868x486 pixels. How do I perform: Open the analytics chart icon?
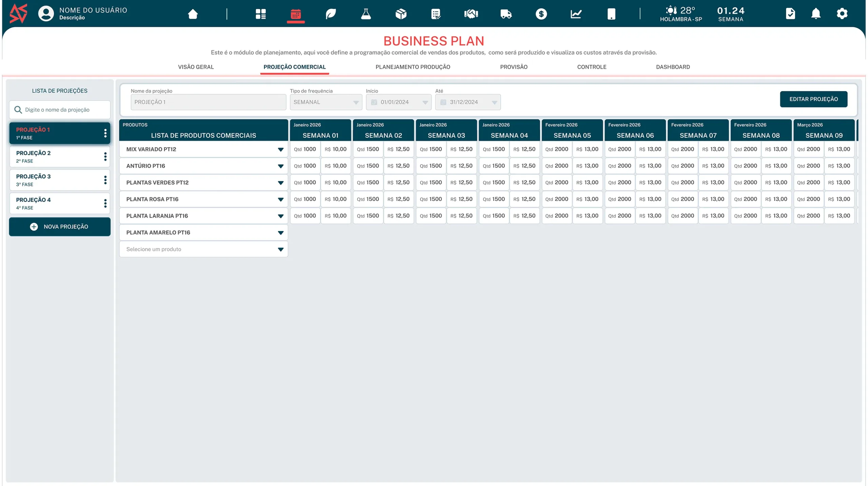coord(576,14)
